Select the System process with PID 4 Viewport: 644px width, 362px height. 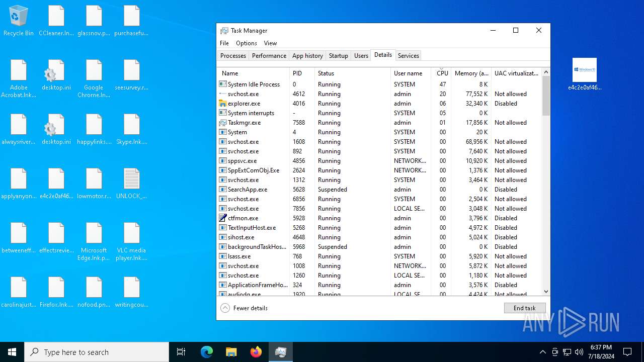(379, 132)
